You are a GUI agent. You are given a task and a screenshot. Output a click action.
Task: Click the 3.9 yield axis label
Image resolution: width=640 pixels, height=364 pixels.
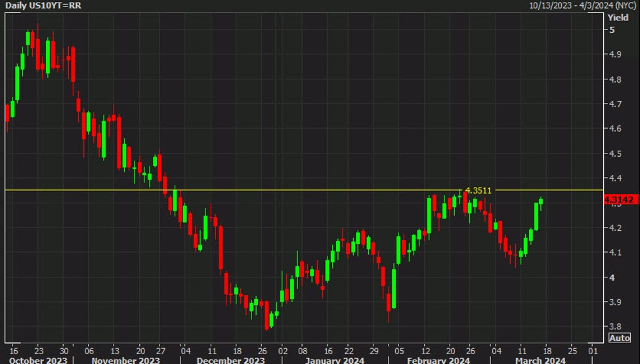615,302
